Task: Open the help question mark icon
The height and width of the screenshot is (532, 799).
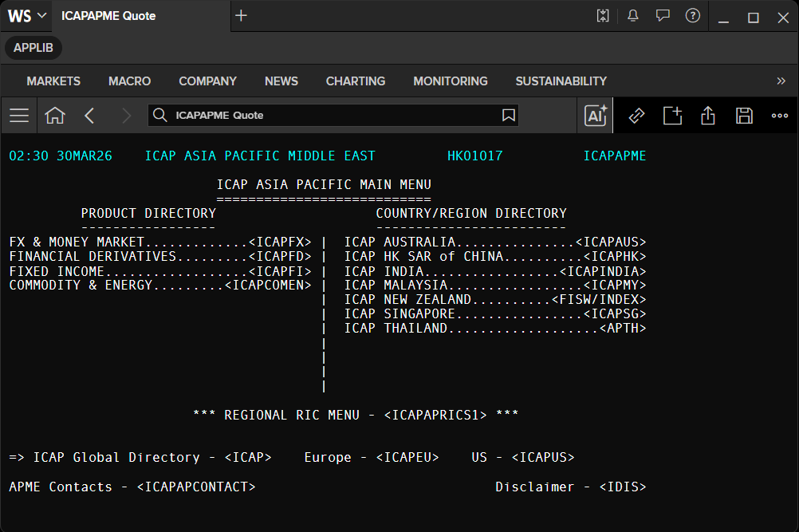Action: 692,16
